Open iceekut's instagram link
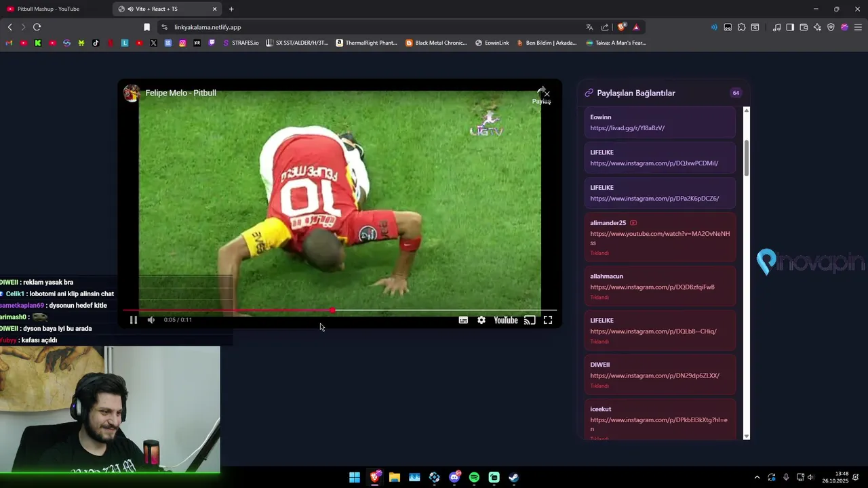868x488 pixels. pos(658,424)
